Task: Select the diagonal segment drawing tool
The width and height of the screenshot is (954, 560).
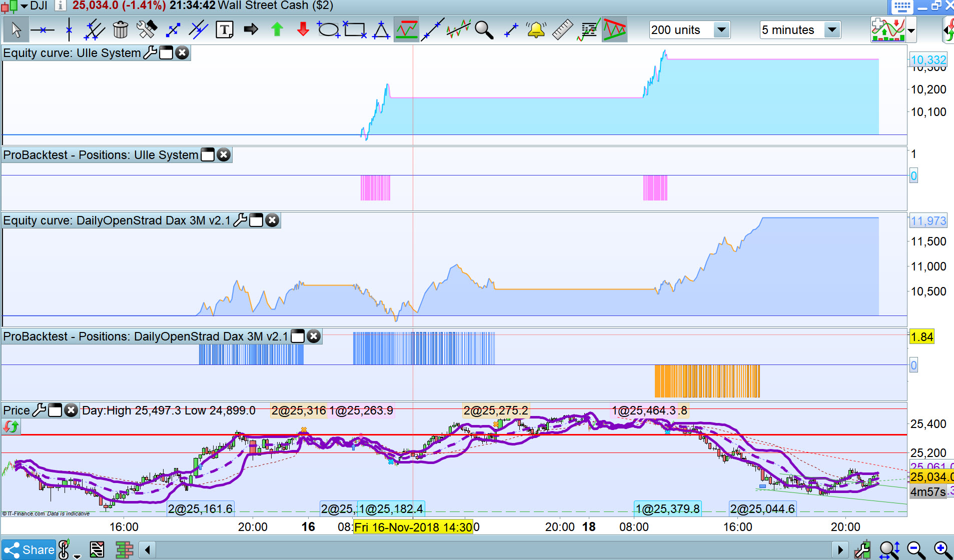Action: coord(173,30)
